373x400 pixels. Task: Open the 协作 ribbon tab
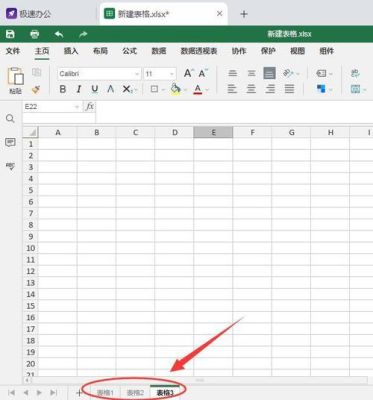[239, 51]
